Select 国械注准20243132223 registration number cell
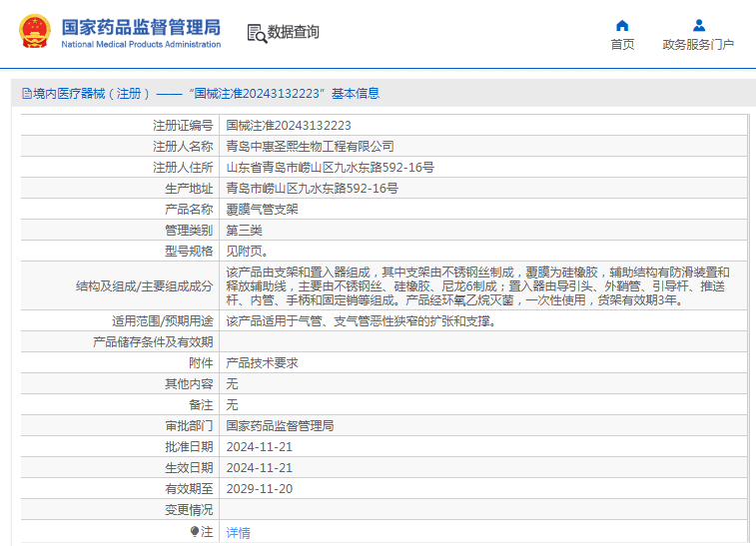 pos(289,126)
